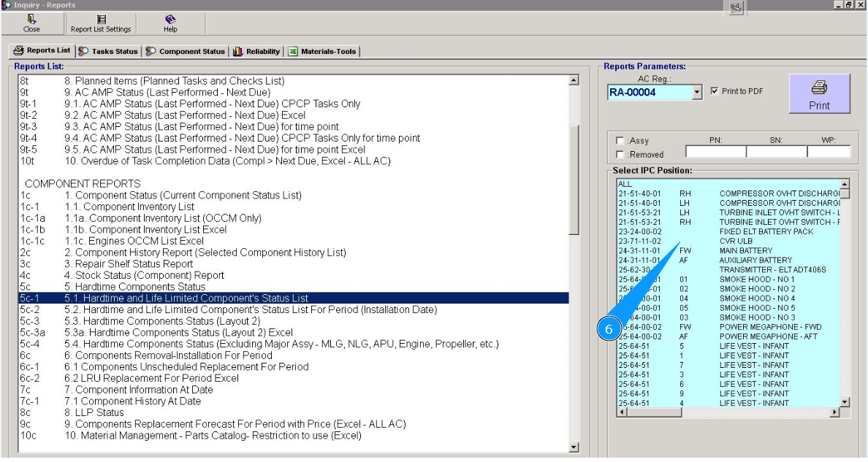The width and height of the screenshot is (868, 462).
Task: Select report 1c Component Status
Action: coord(294,196)
